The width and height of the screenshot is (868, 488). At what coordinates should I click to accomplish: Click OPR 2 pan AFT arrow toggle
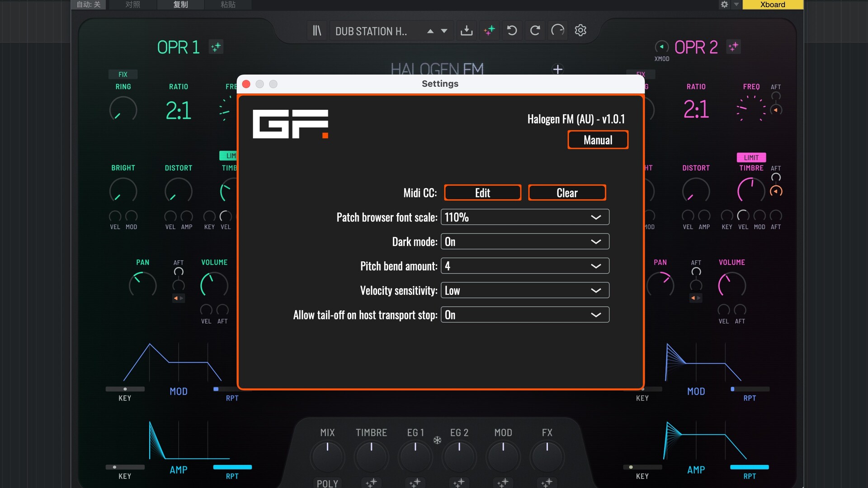pos(696,298)
